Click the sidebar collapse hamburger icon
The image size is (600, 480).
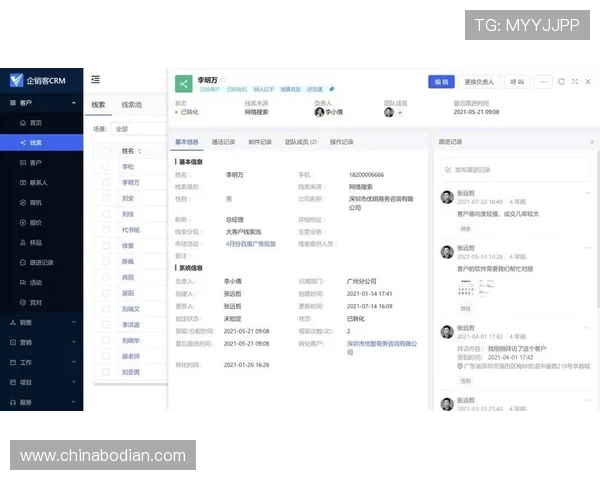95,79
